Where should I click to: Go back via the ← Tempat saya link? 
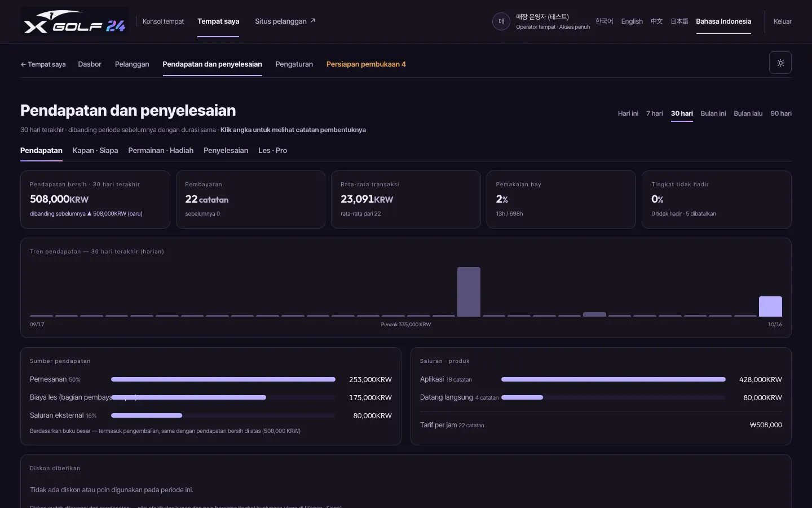click(x=43, y=64)
